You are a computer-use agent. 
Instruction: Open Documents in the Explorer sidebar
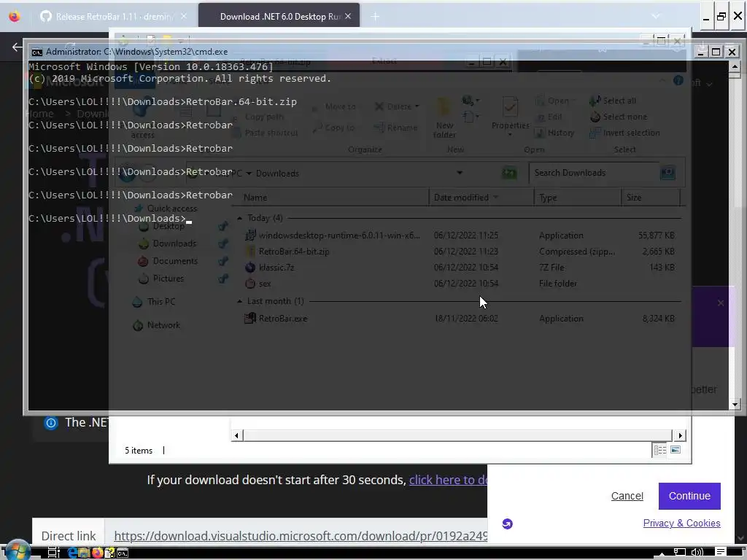click(x=167, y=261)
